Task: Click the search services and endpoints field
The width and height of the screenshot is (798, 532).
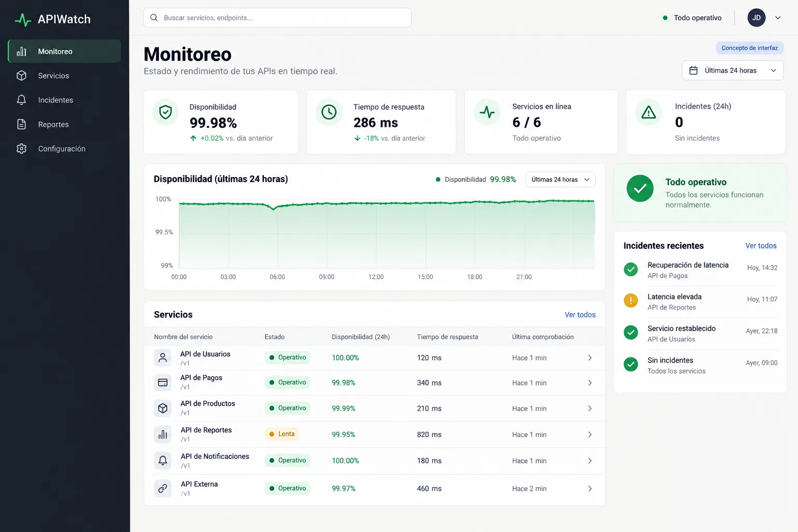Action: click(277, 18)
